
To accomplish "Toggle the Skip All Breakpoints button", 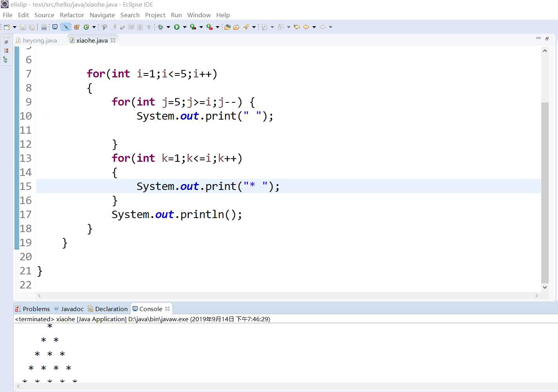I will (66, 27).
